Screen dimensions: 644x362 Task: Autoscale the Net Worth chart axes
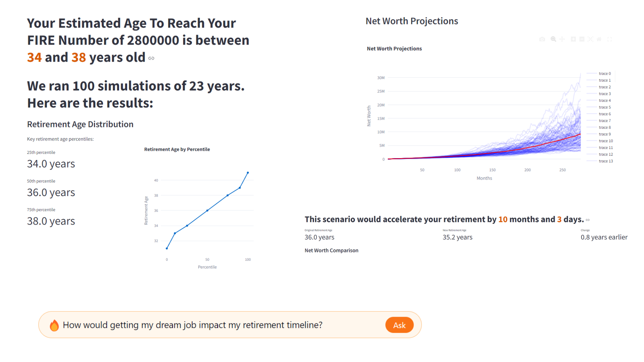tap(590, 39)
